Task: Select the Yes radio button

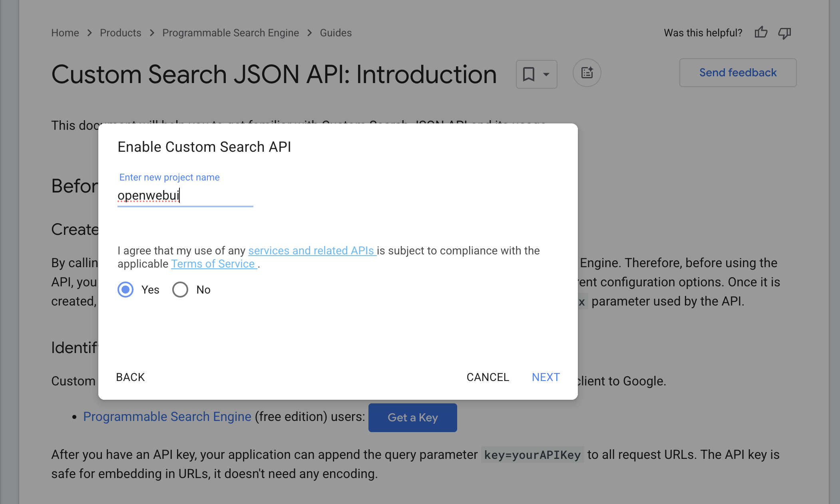Action: tap(125, 290)
